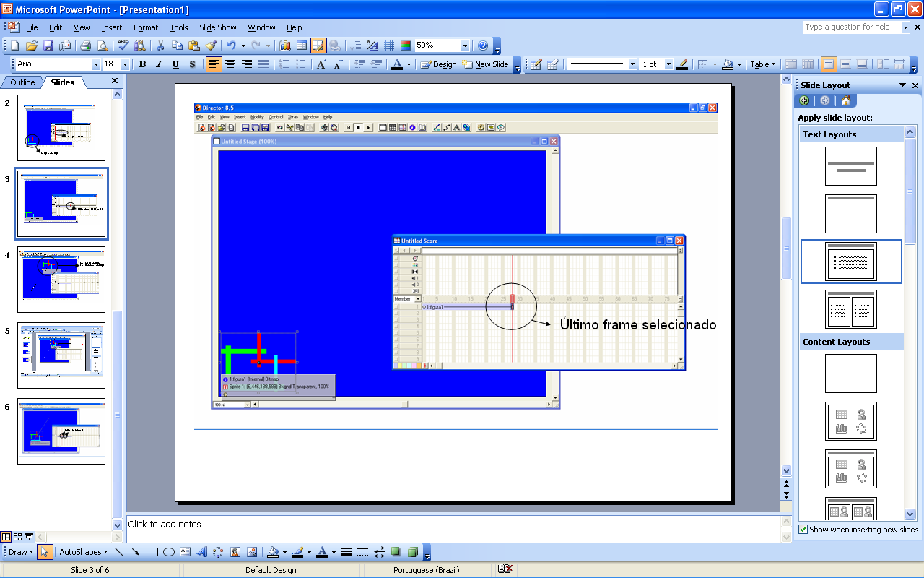Switch to the Slides tab
924x578 pixels.
pyautogui.click(x=63, y=82)
